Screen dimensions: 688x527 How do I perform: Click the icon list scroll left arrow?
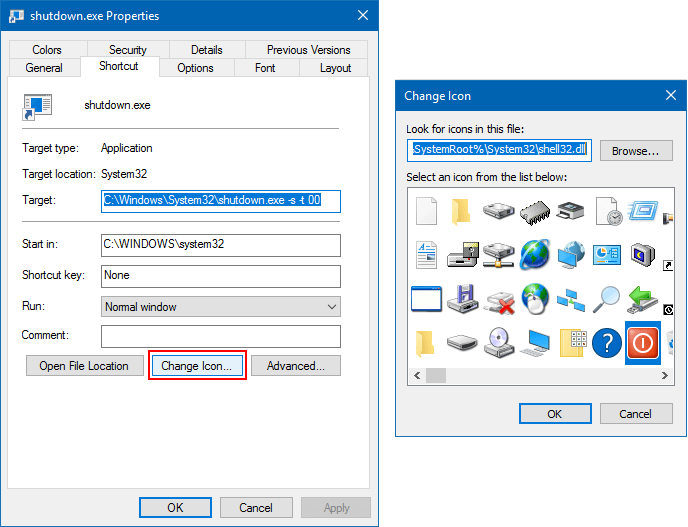pos(417,376)
